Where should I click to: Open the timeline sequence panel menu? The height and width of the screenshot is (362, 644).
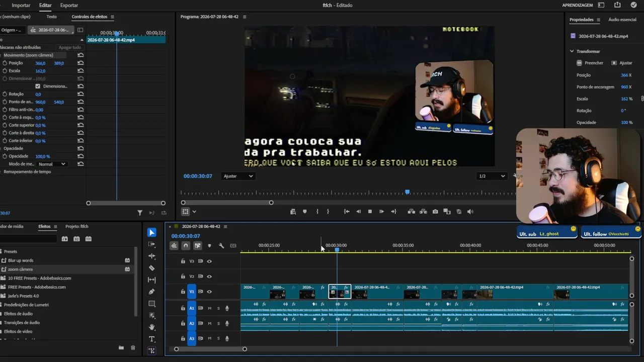click(225, 226)
